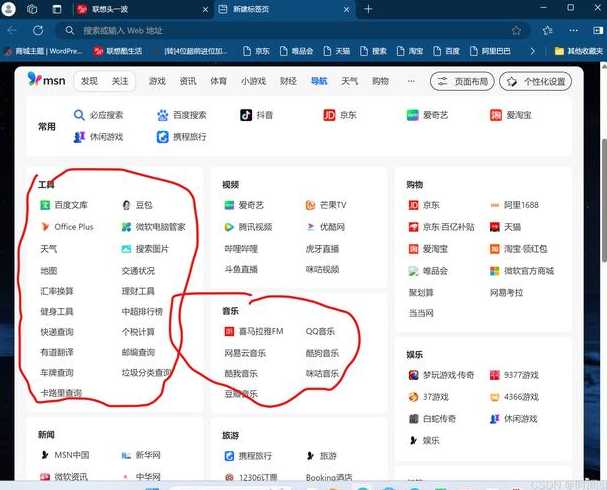The width and height of the screenshot is (607, 490).
Task: Open the 百度搜索 paw icon
Action: pyautogui.click(x=163, y=115)
